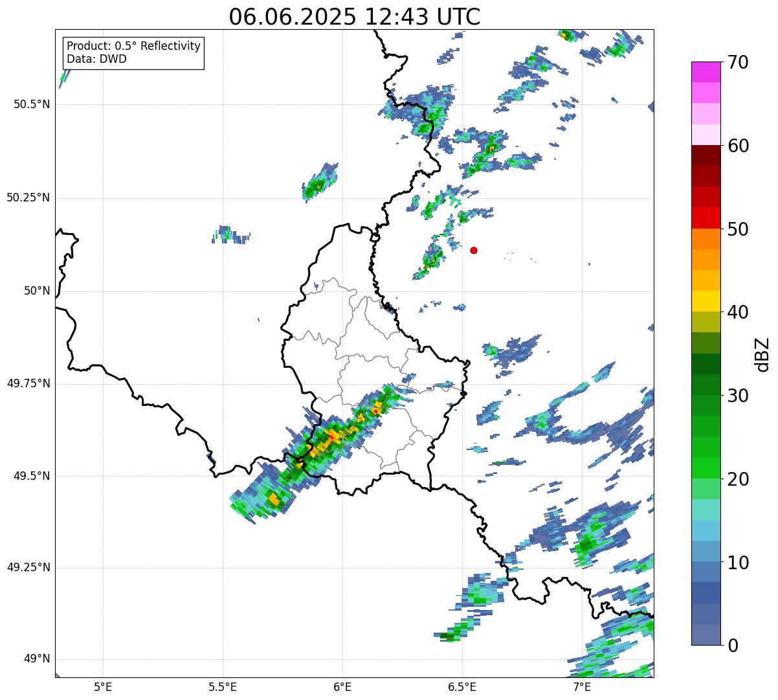778x700 pixels.
Task: Click the 50.5°N latitude label
Action: [x=32, y=104]
